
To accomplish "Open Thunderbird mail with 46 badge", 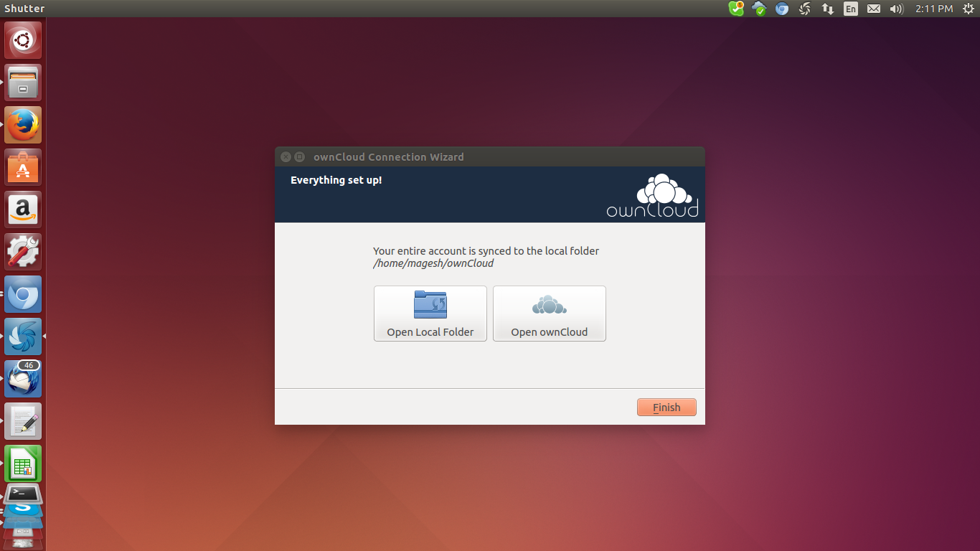I will 23,379.
